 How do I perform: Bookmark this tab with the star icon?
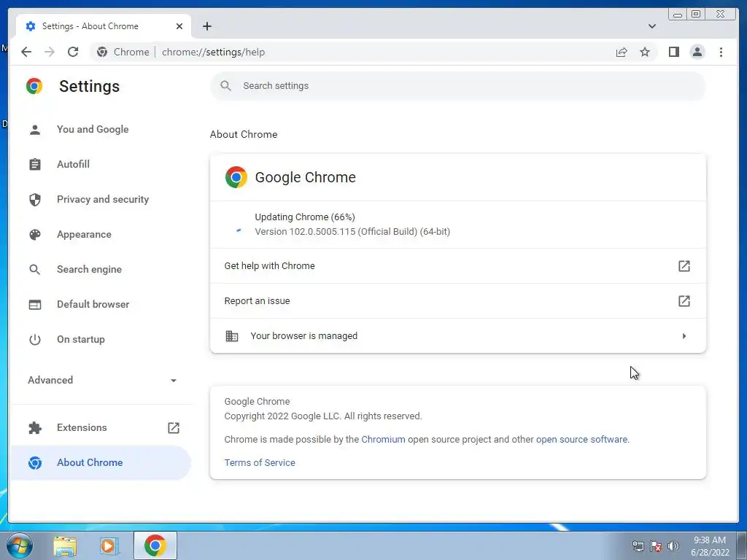[x=645, y=52]
